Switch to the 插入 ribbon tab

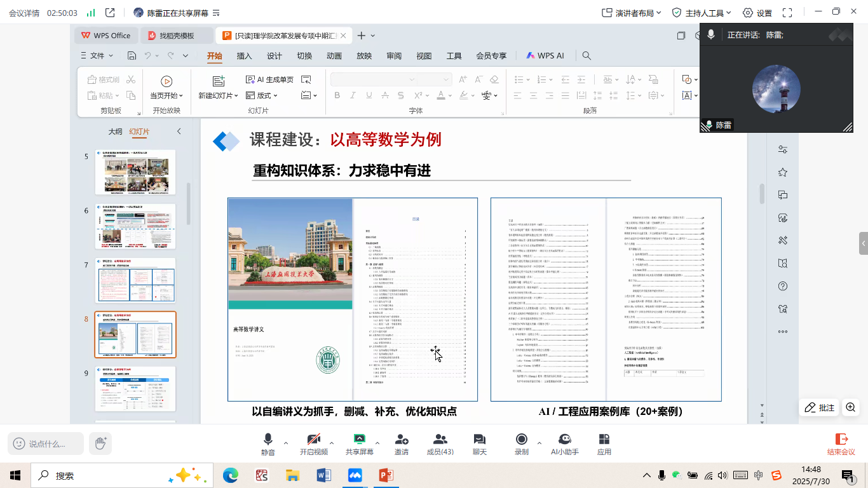(x=244, y=56)
